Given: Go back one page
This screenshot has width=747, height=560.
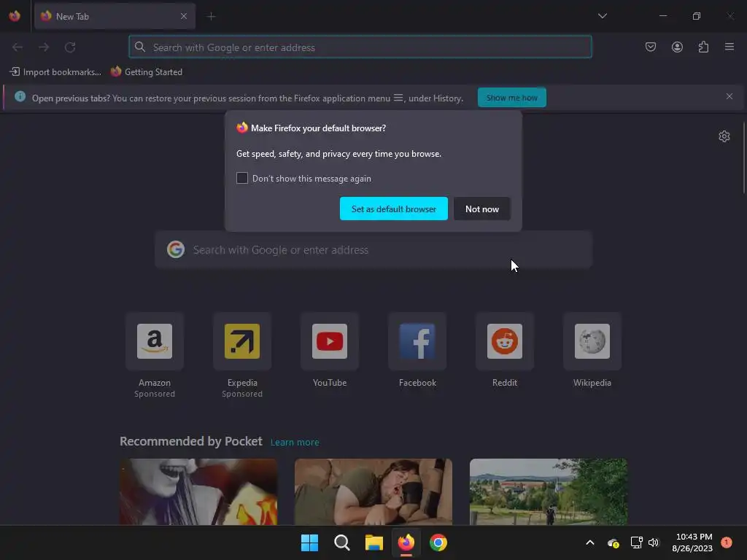Looking at the screenshot, I should (x=18, y=47).
